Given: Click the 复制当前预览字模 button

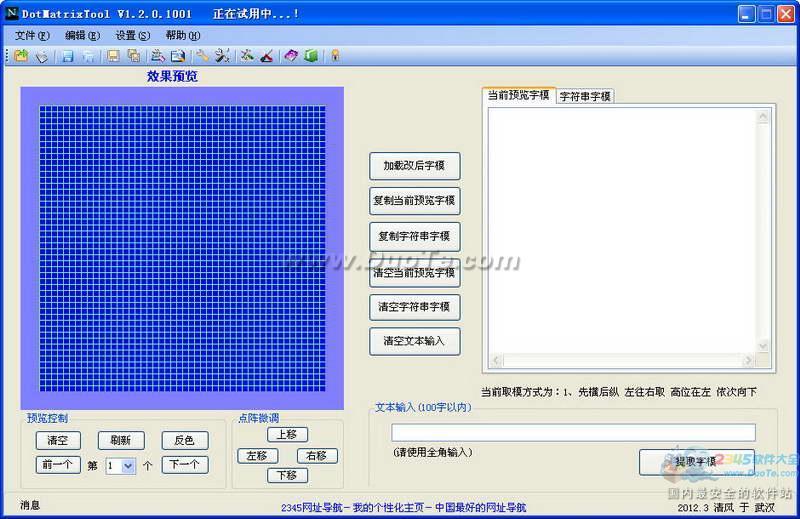Looking at the screenshot, I should tap(414, 201).
